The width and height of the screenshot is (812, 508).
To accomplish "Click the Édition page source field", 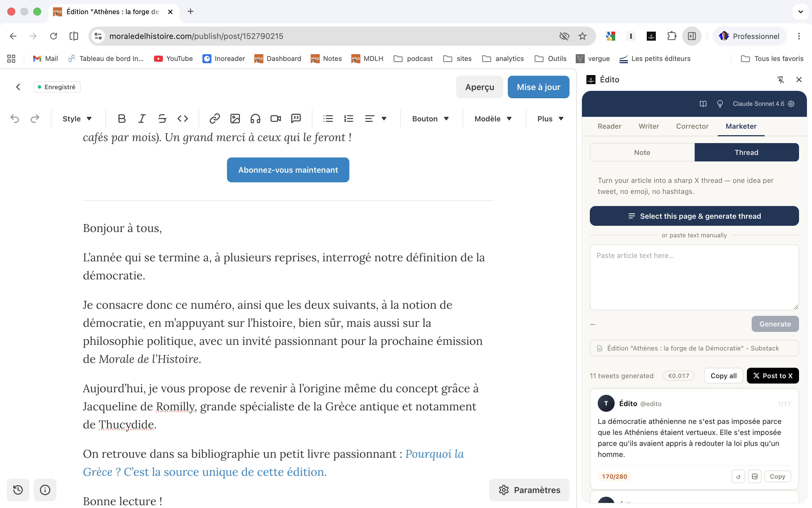I will click(x=694, y=348).
